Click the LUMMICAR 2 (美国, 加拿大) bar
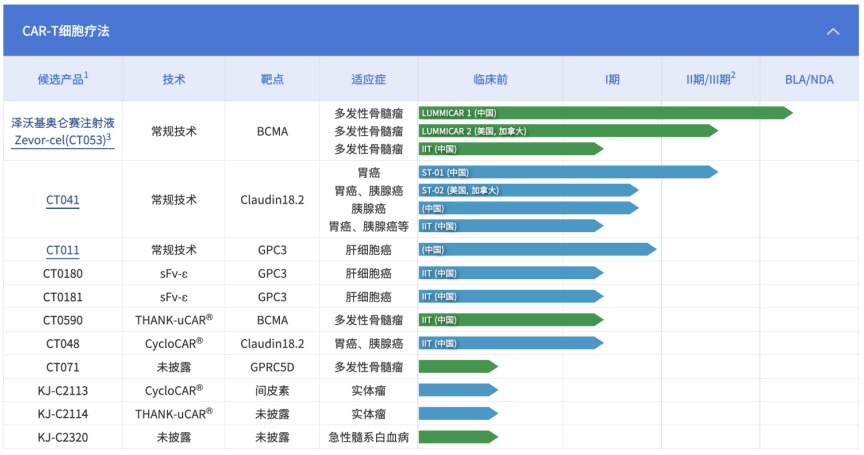The width and height of the screenshot is (864, 455). pyautogui.click(x=566, y=131)
